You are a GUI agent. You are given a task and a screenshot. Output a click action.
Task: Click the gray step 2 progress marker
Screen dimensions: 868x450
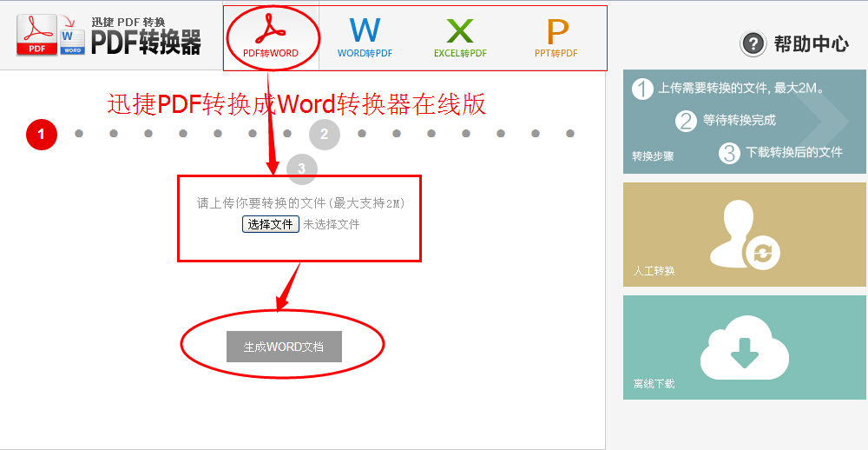click(325, 134)
